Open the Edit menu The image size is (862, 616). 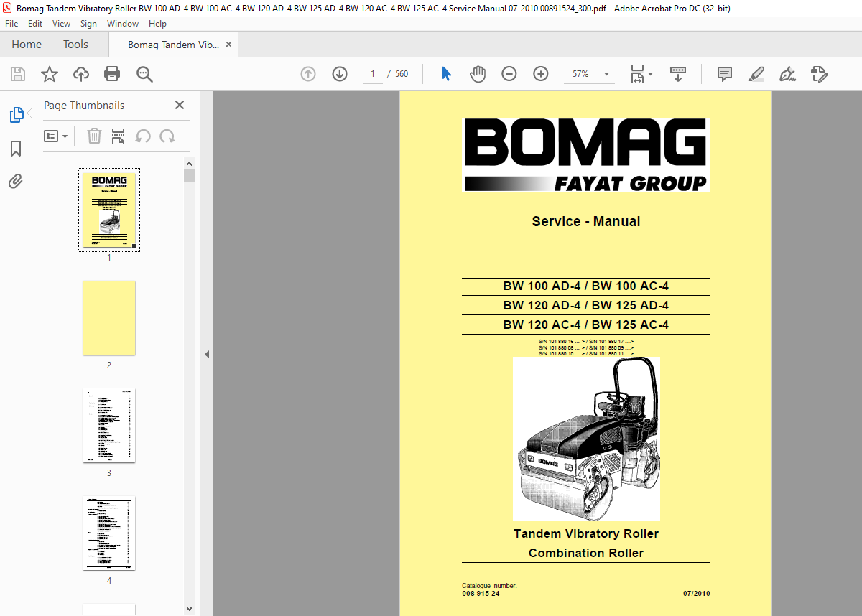tap(35, 24)
